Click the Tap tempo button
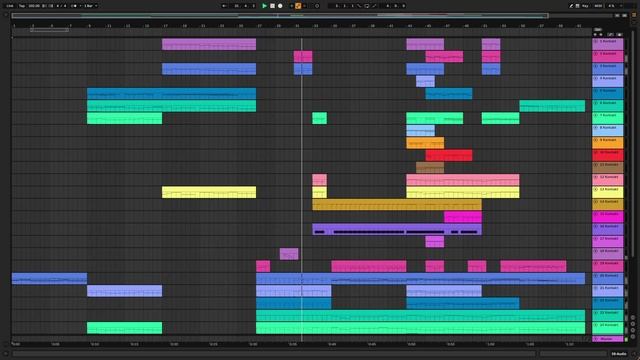This screenshot has width=640, height=360. click(x=22, y=6)
